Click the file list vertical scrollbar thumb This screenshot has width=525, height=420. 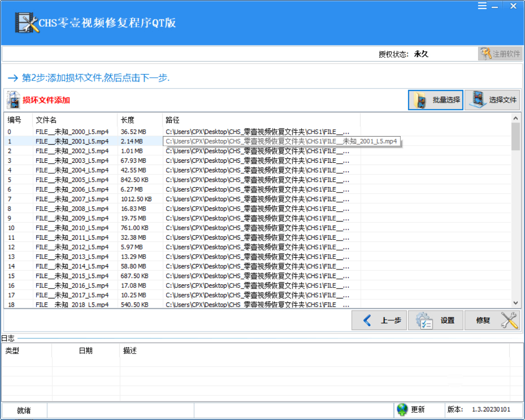pos(516,137)
